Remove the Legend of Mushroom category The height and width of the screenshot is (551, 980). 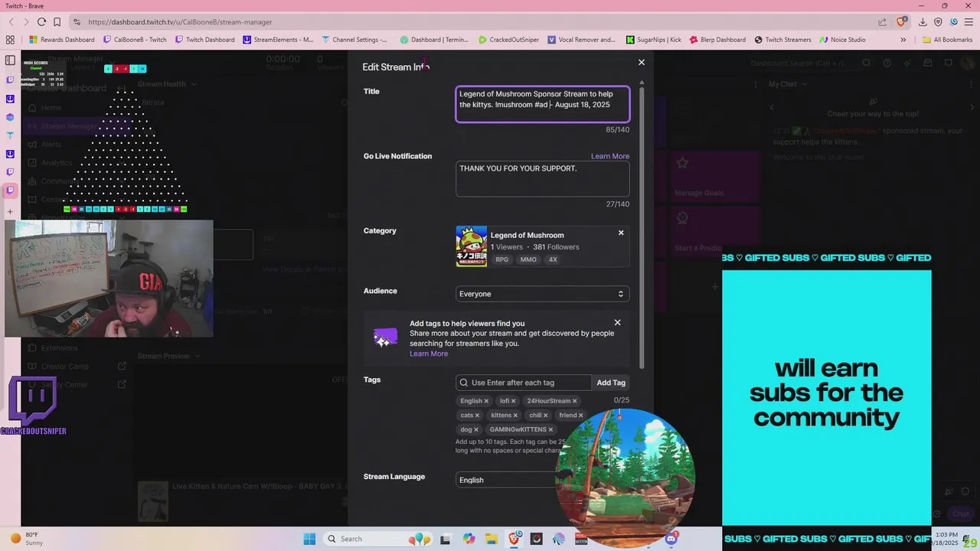tap(621, 233)
